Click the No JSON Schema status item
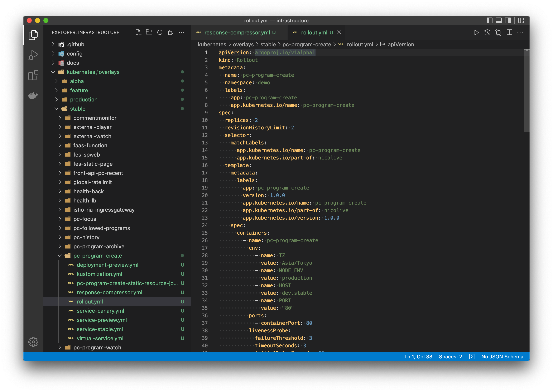The image size is (553, 392). pyautogui.click(x=502, y=357)
